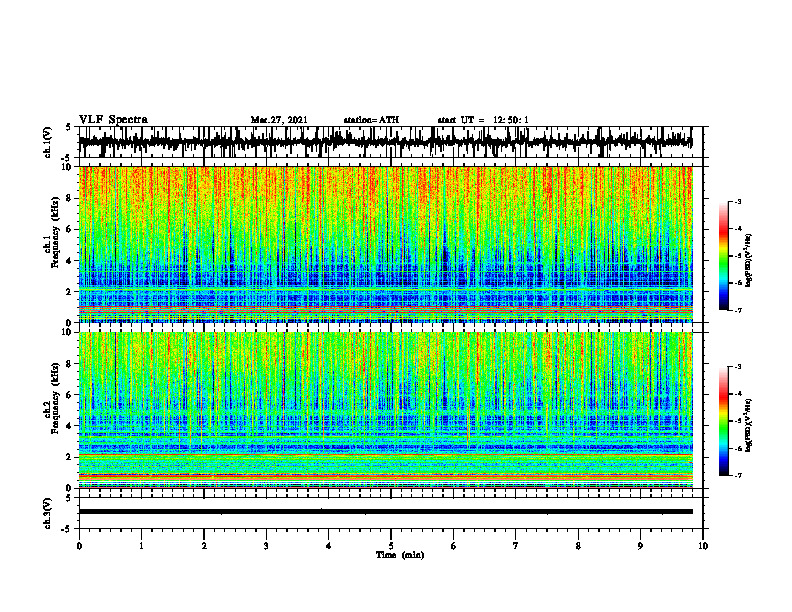
Task: Click the "8" kHz tick on ch.1 frequency axis
Action: click(x=69, y=198)
